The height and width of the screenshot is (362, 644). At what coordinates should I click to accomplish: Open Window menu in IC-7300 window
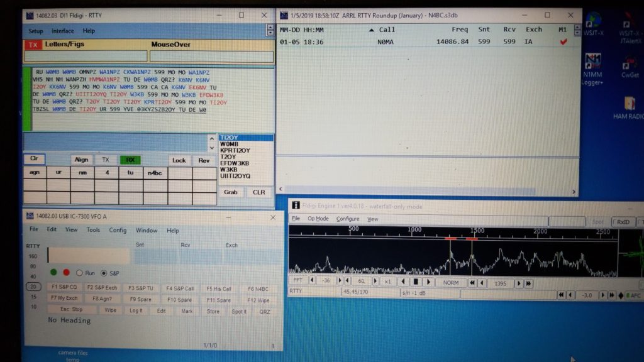click(146, 230)
